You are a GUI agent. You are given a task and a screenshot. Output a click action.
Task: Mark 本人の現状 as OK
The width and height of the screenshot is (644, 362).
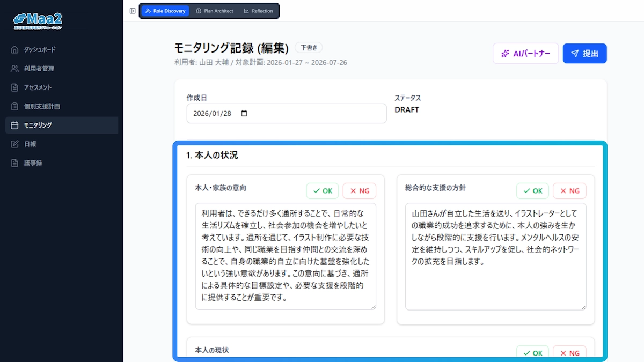532,352
